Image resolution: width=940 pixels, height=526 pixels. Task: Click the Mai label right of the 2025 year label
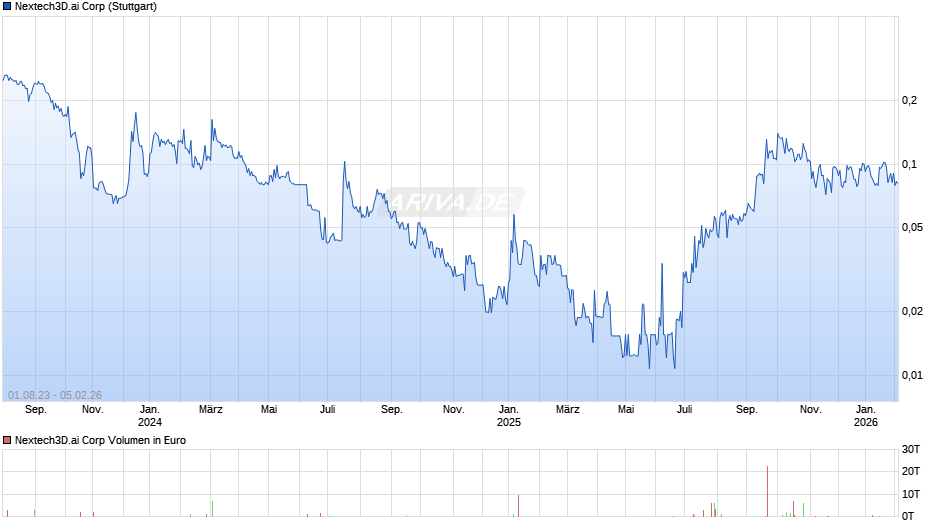click(x=626, y=410)
